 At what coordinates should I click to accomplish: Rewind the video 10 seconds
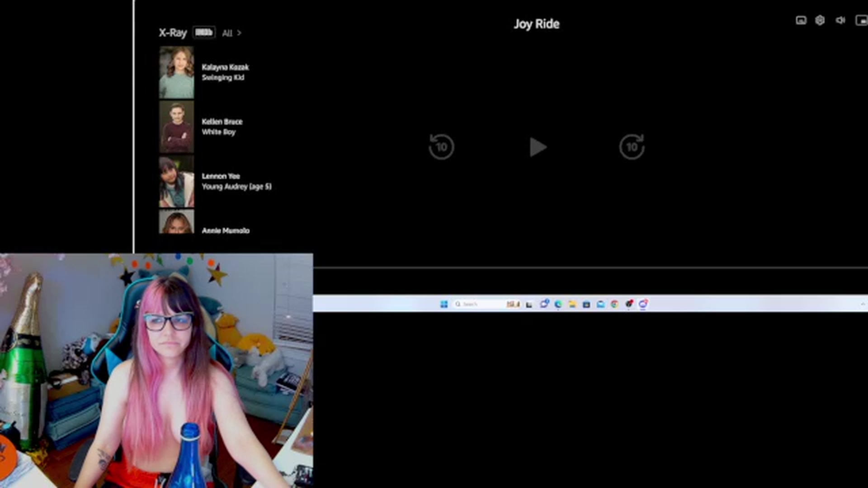(441, 146)
